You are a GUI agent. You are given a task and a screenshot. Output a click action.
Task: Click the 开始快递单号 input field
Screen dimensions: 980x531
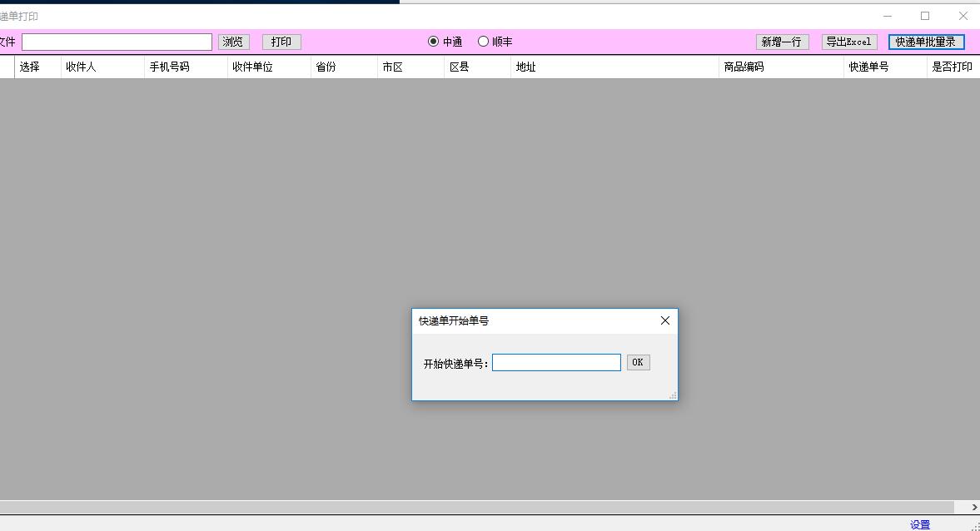click(x=556, y=362)
